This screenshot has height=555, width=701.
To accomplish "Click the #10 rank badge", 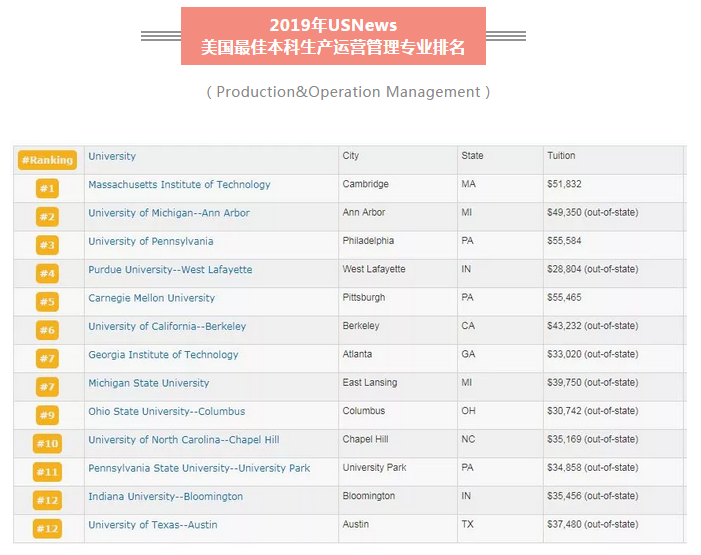I will point(47,444).
